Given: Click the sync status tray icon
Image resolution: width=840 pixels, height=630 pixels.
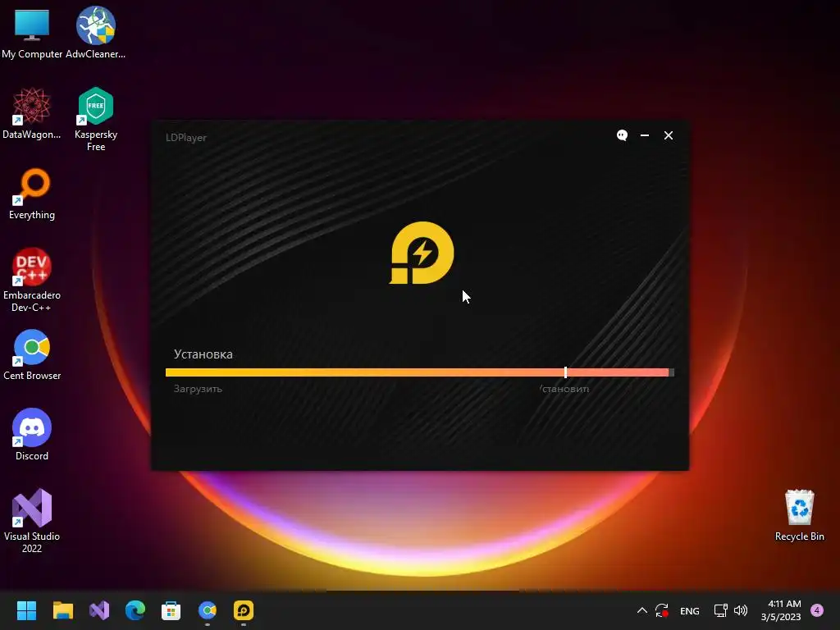Looking at the screenshot, I should pos(662,610).
